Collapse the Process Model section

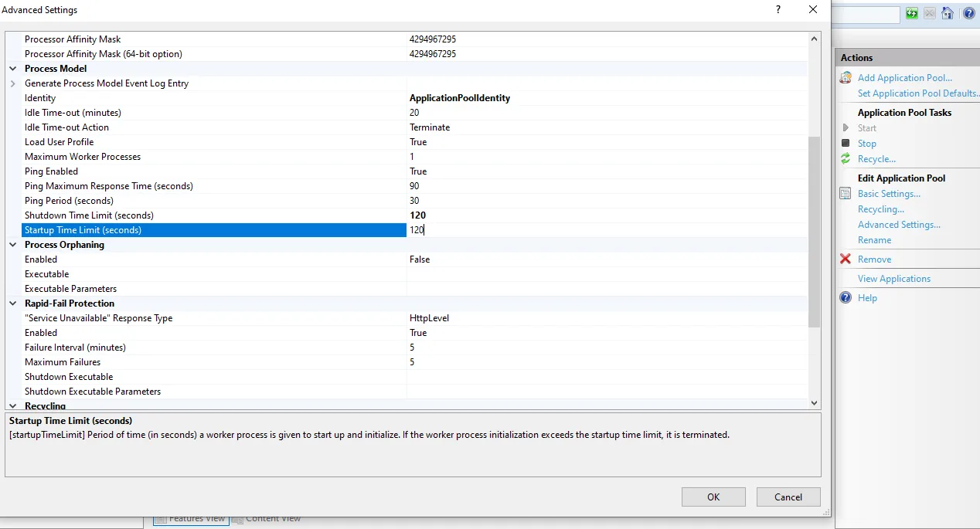(13, 69)
